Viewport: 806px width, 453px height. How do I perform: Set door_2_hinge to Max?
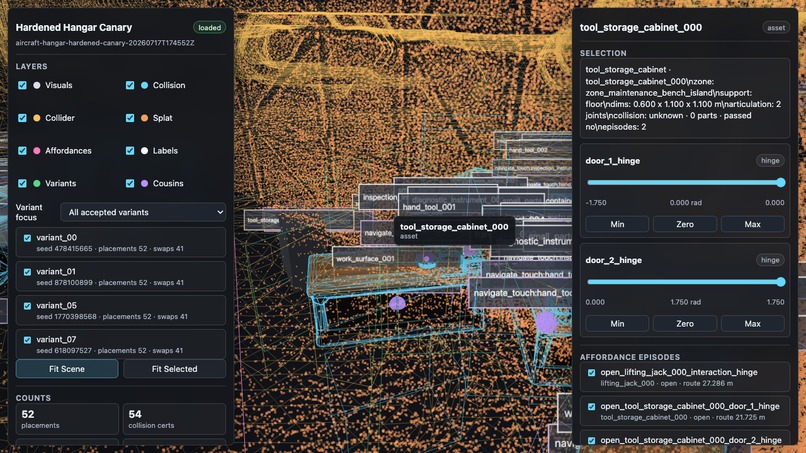(x=753, y=323)
